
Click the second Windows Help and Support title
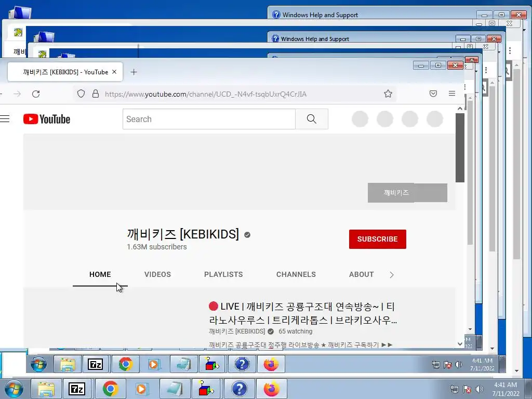315,39
